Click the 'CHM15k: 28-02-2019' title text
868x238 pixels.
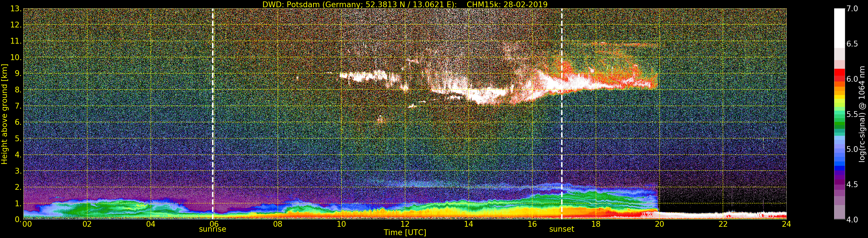pos(507,4)
